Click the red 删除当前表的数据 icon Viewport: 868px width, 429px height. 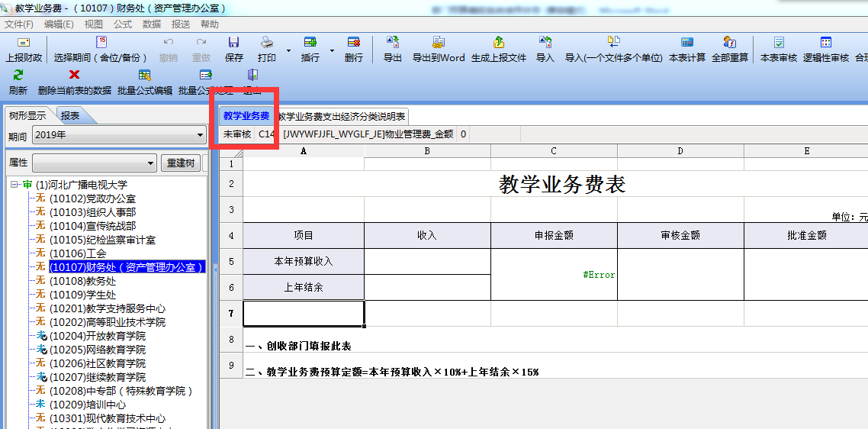(74, 75)
